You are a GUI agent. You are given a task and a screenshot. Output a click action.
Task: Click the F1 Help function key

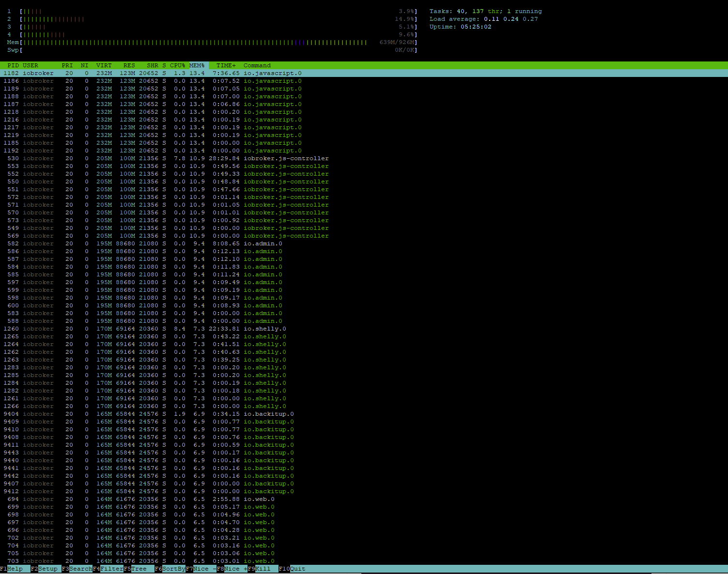(15, 569)
